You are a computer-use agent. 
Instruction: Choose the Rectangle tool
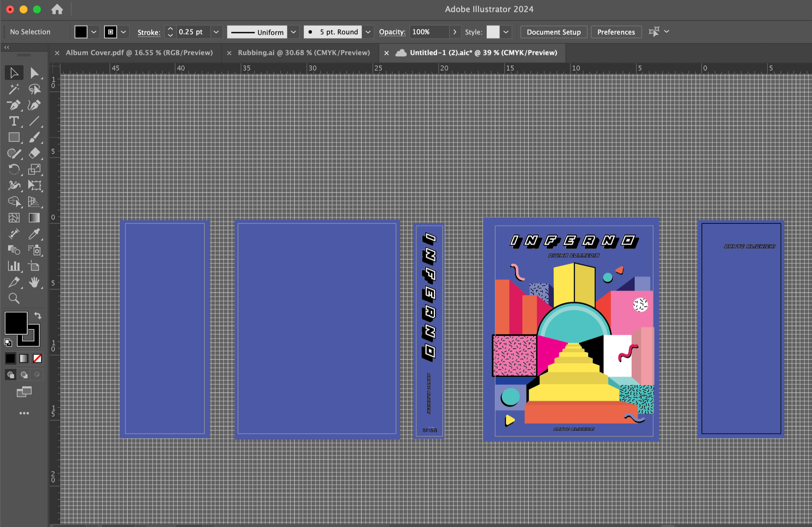[x=14, y=137]
